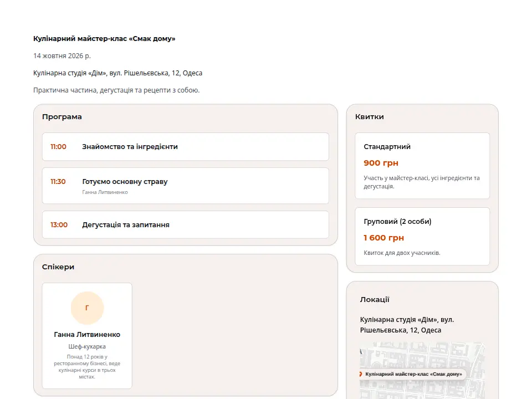Click the speaker name under Готуємо основну страву
Screen dimensions: 532x399
tap(105, 192)
